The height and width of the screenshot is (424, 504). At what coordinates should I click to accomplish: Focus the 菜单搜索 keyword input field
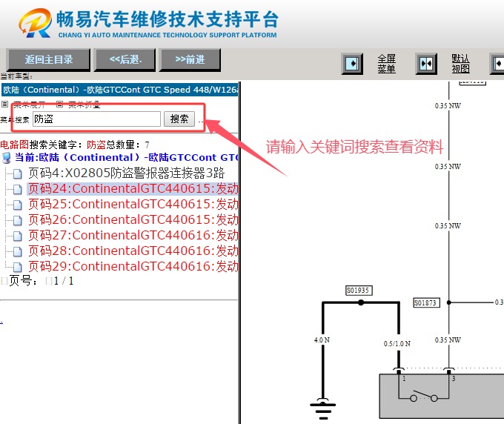pos(96,119)
